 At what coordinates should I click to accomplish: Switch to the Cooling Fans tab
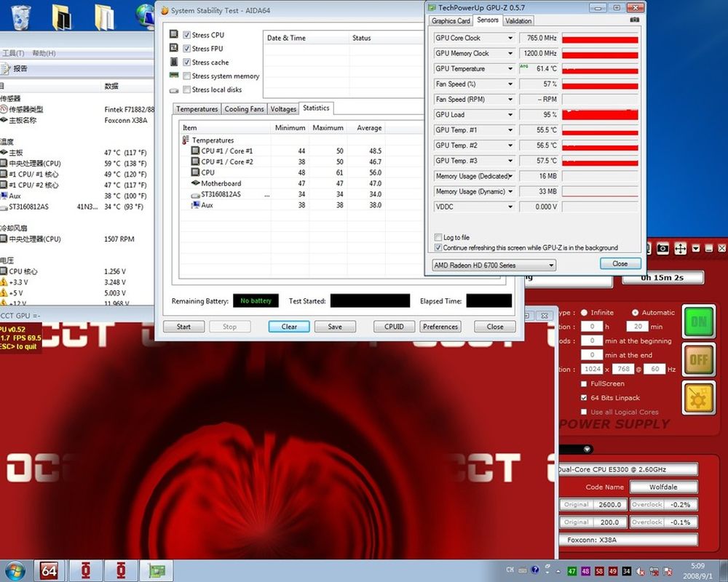point(244,109)
